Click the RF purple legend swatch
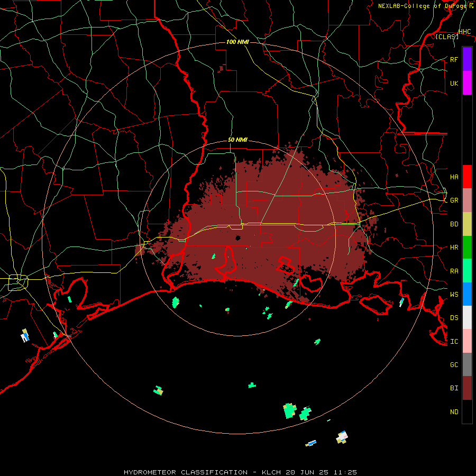Screen dimensions: 476x476 [x=467, y=59]
